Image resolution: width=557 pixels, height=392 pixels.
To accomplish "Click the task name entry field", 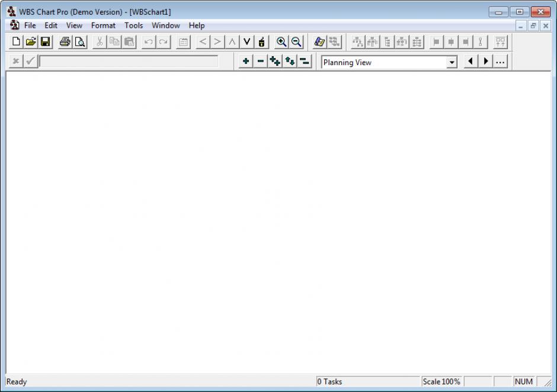I will point(129,62).
